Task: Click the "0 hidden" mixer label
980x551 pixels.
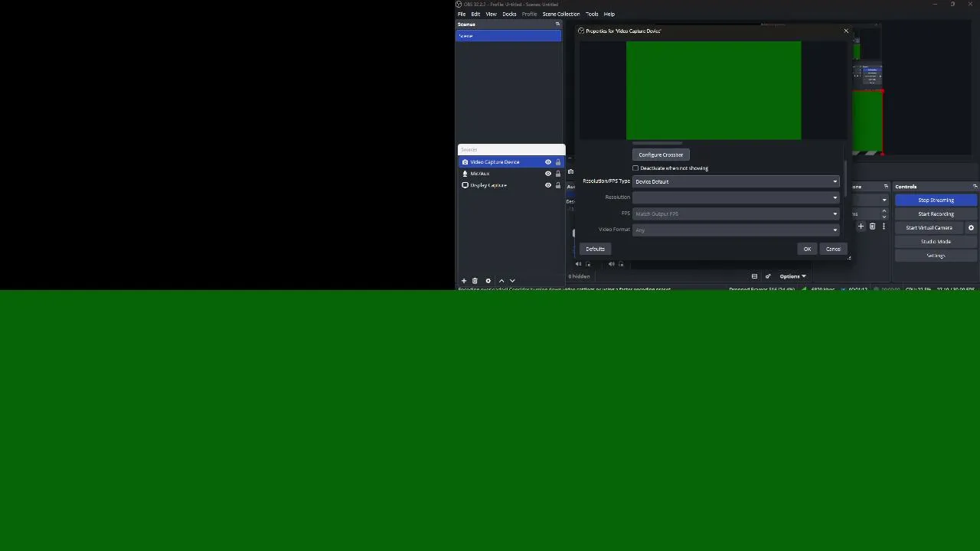Action: click(579, 276)
